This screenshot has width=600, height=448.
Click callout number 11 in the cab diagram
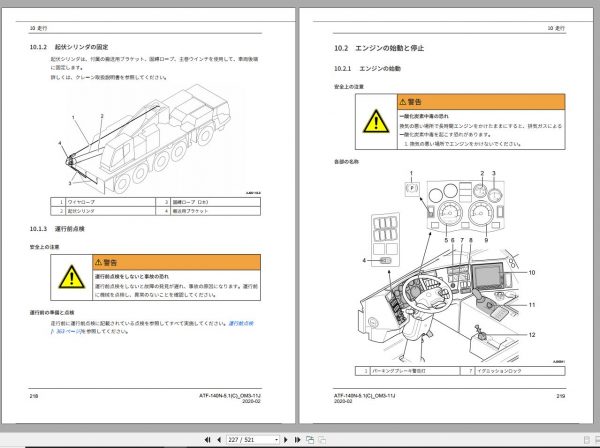(x=532, y=305)
